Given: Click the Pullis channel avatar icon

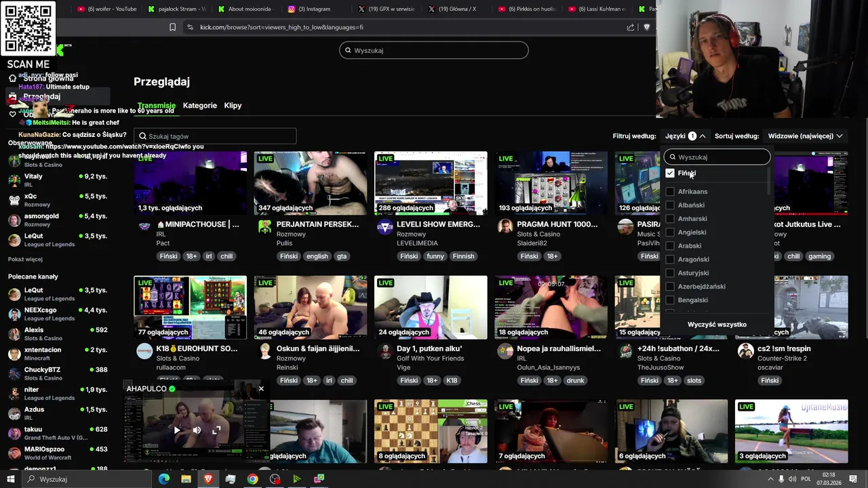Looking at the screenshot, I should click(x=264, y=227).
